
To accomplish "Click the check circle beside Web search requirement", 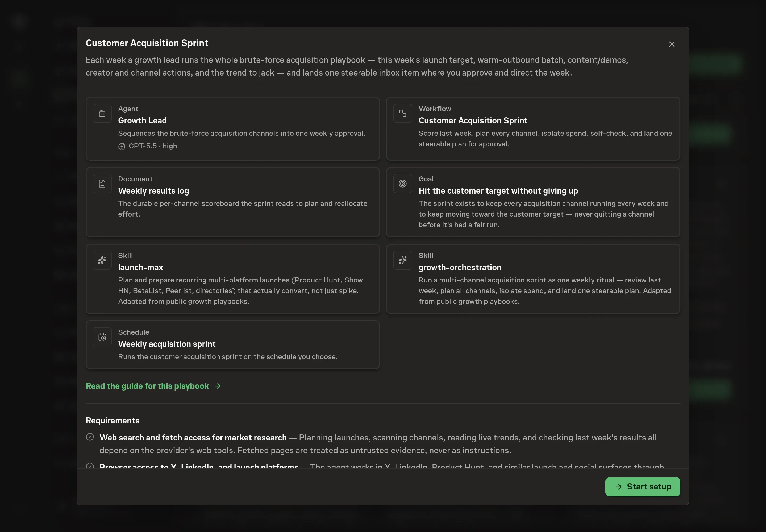I will pyautogui.click(x=90, y=437).
